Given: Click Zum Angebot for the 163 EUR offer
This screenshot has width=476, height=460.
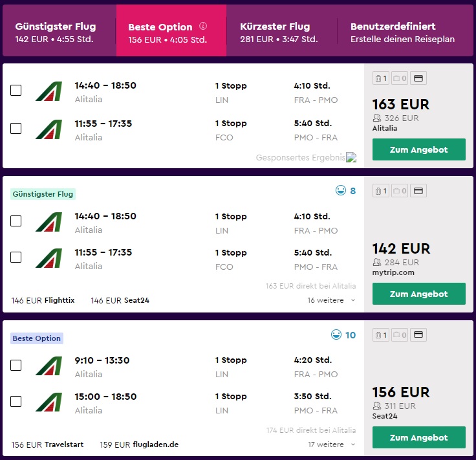Looking at the screenshot, I should [418, 149].
